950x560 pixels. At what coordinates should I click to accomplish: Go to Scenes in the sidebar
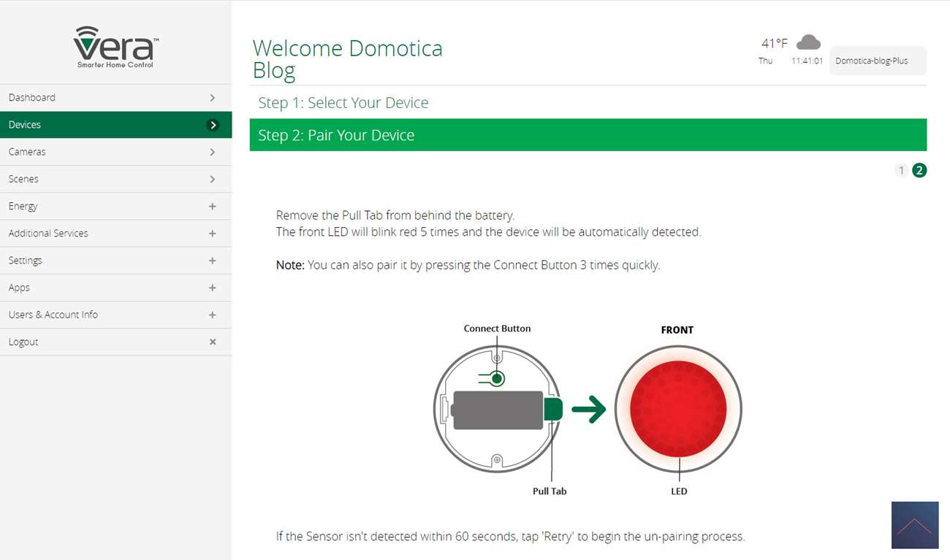click(116, 179)
